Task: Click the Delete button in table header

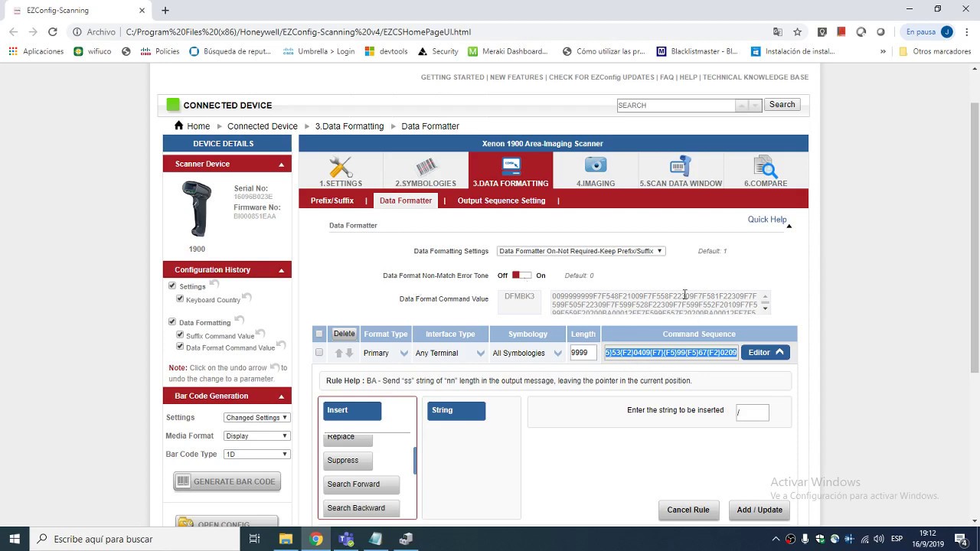Action: pos(344,334)
